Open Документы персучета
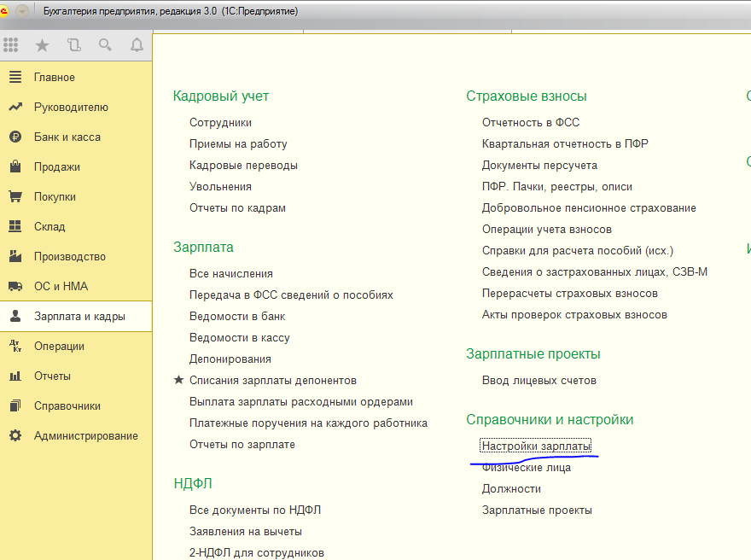Screen dimensions: 751x560 [539, 166]
